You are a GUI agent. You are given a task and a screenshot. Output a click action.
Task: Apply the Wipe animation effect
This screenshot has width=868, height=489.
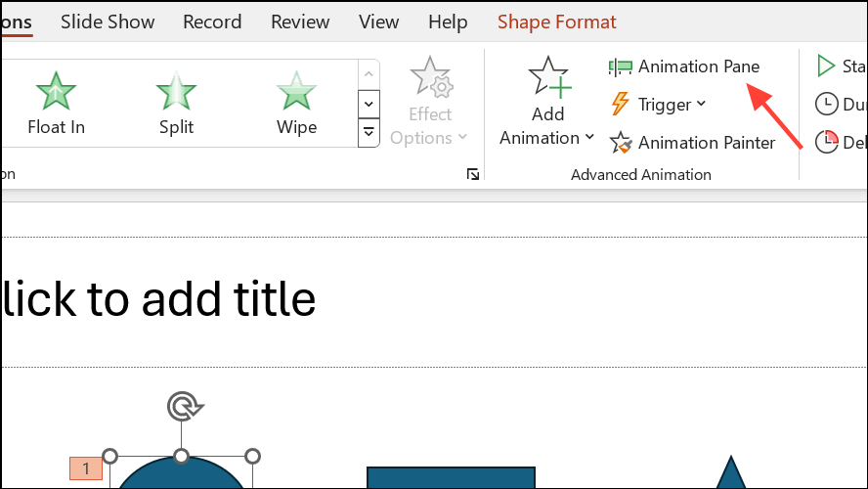tap(297, 103)
